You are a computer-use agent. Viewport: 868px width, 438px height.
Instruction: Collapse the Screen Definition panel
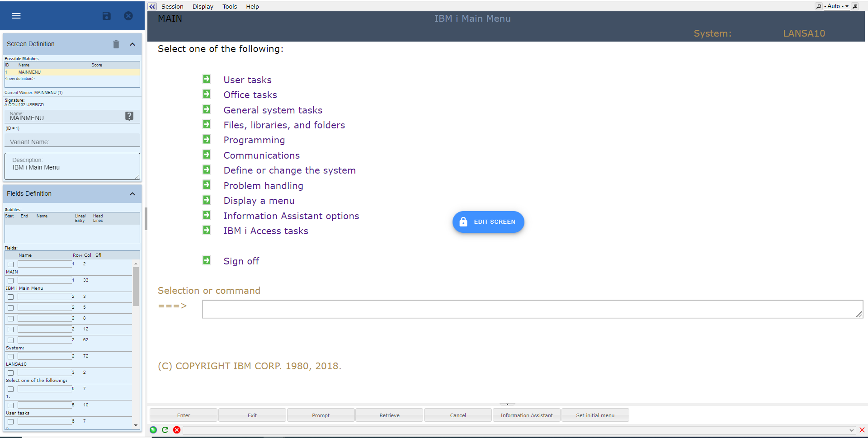(132, 44)
